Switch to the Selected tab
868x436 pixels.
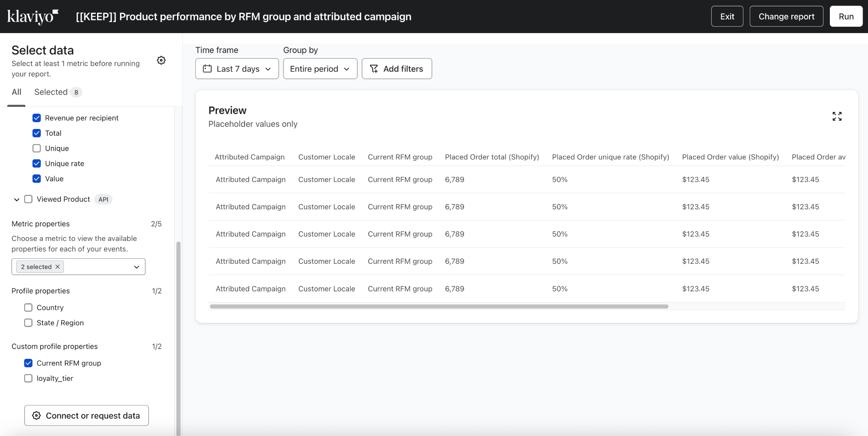pos(51,92)
